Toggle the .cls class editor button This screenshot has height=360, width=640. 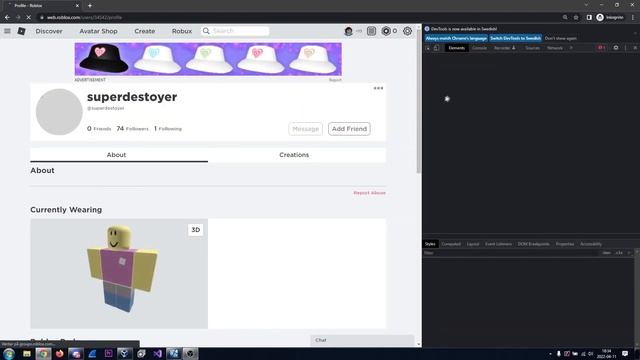619,253
